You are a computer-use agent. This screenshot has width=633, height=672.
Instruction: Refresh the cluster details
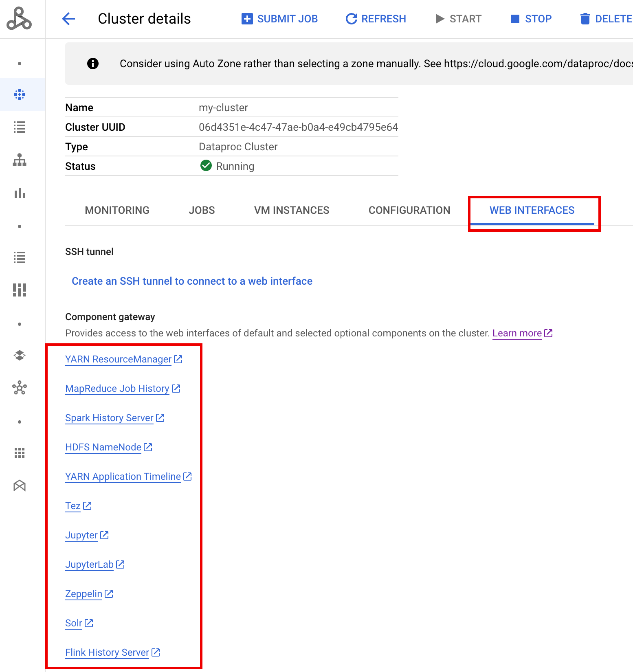376,19
